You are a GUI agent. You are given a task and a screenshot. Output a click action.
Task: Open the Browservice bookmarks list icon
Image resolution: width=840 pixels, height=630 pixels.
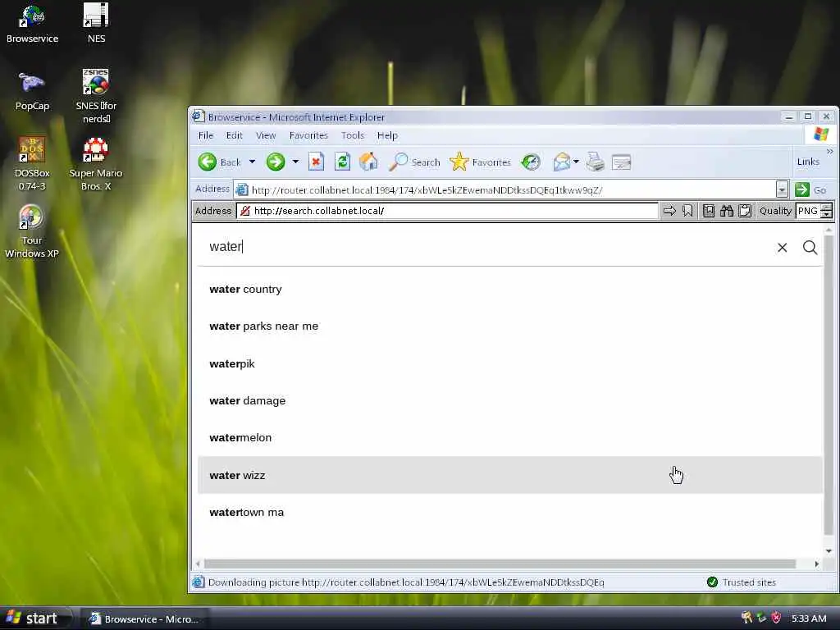(708, 211)
